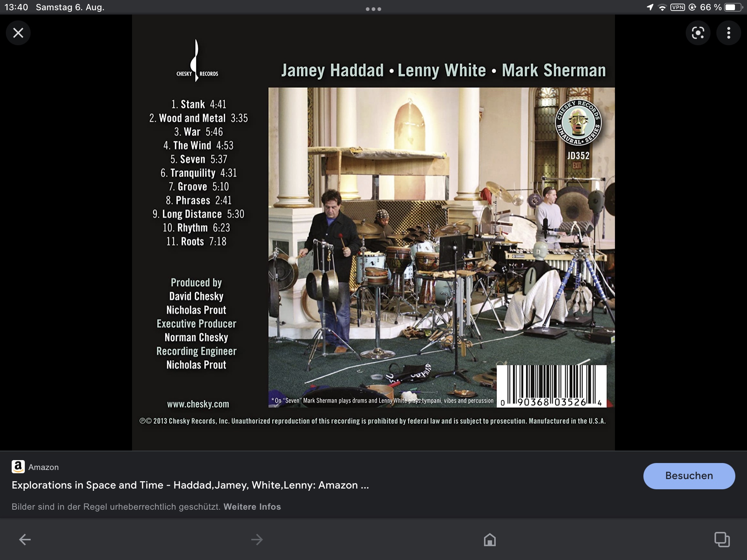This screenshot has width=747, height=560.
Task: Tap the battery indicator in status bar
Action: point(733,7)
